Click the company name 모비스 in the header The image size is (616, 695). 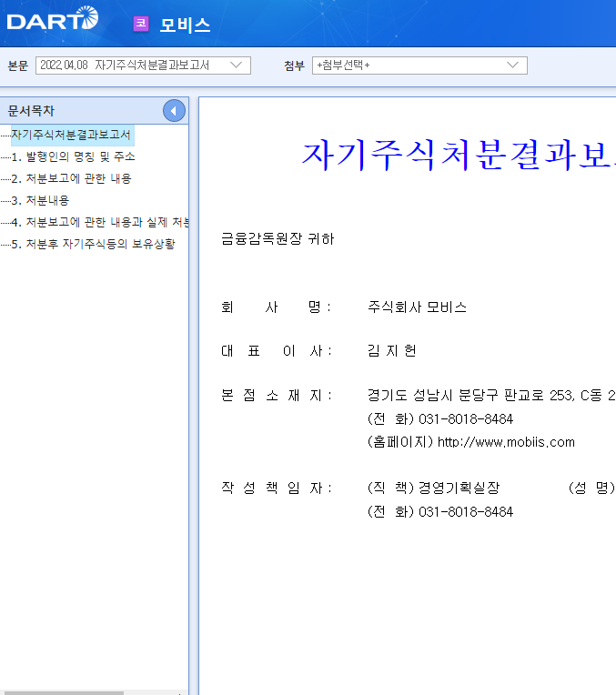185,25
